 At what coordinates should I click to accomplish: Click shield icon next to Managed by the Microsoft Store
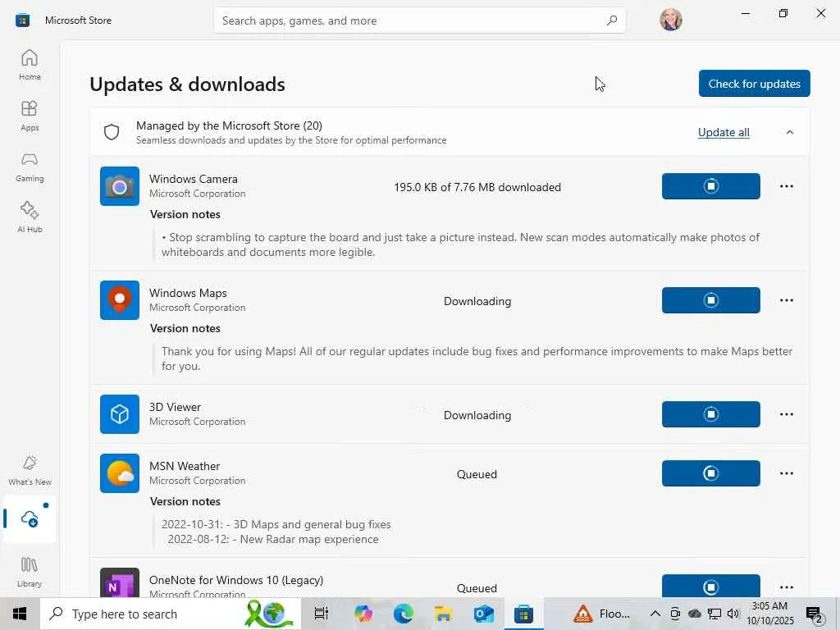112,132
